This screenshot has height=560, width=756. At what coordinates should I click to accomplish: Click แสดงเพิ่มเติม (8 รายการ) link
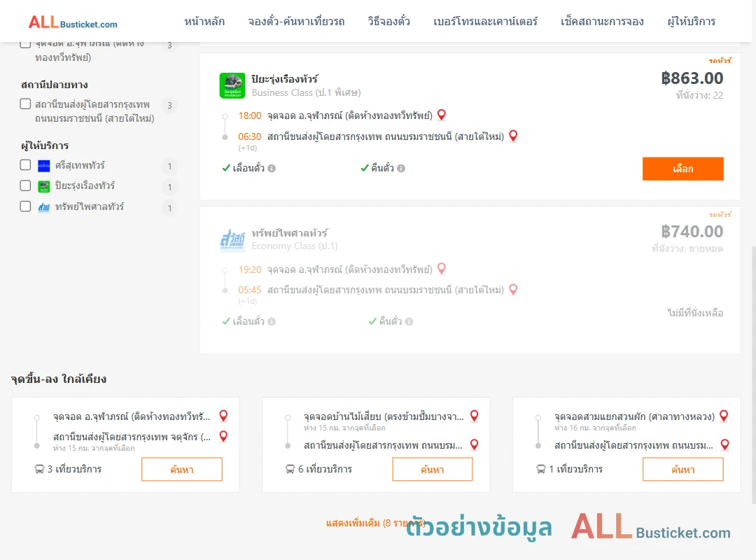[376, 524]
